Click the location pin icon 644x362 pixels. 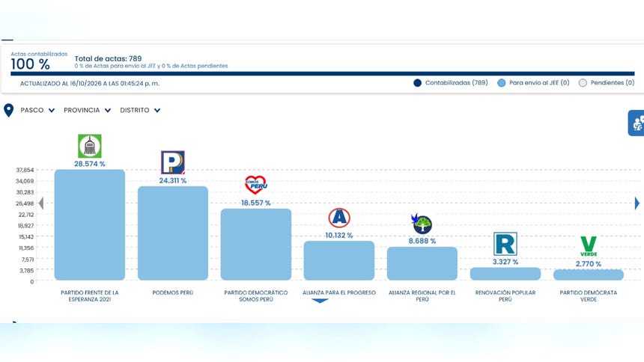point(9,111)
